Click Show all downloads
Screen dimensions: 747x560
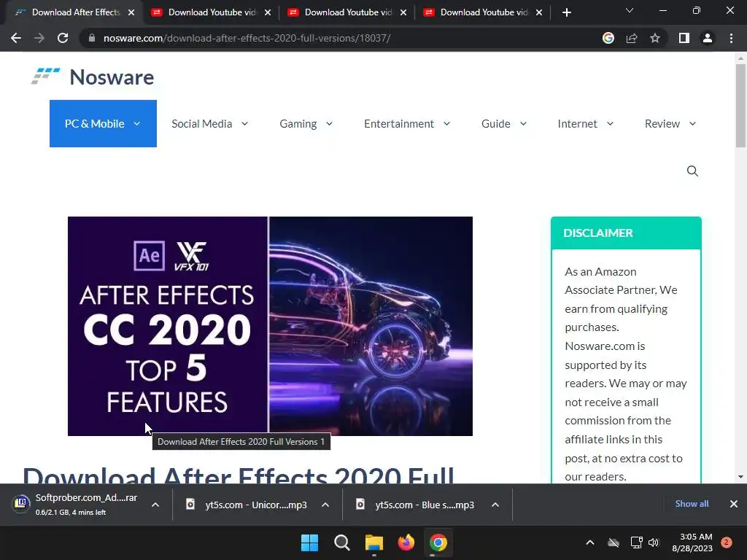[692, 504]
